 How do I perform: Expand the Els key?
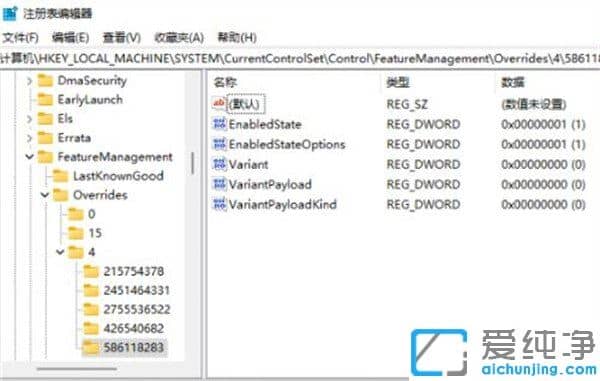tap(29, 119)
